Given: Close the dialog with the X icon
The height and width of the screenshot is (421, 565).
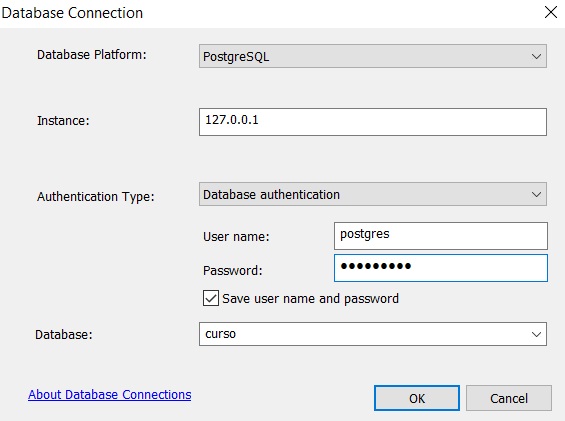Looking at the screenshot, I should click(551, 12).
